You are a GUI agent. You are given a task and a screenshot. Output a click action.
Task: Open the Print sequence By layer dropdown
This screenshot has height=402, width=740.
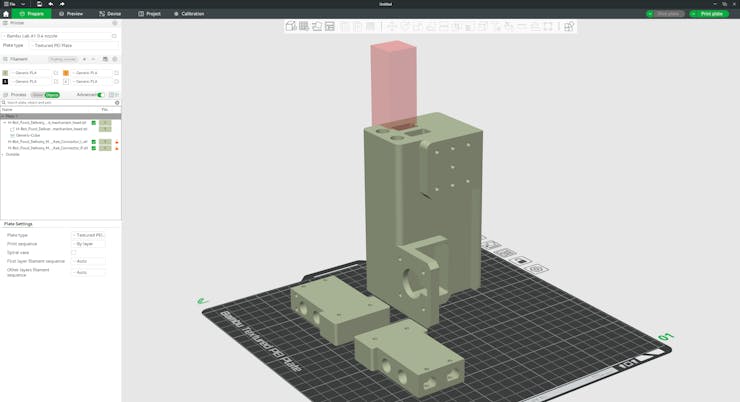point(88,244)
